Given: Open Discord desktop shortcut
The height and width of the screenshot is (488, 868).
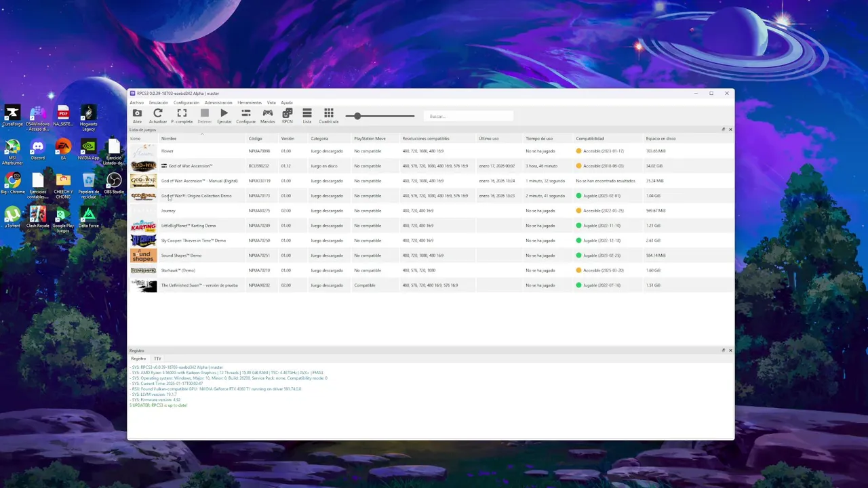Looking at the screenshot, I should [x=38, y=150].
